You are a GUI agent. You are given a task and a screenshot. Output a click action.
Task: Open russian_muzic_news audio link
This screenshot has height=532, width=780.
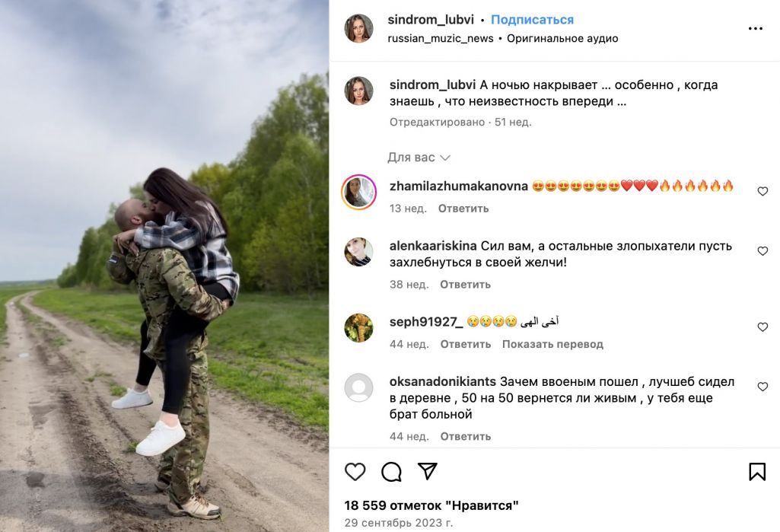tap(441, 38)
